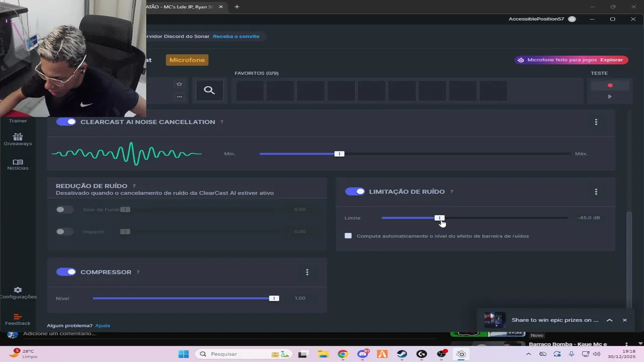Open Configurações gear in sidebar

pos(18,293)
